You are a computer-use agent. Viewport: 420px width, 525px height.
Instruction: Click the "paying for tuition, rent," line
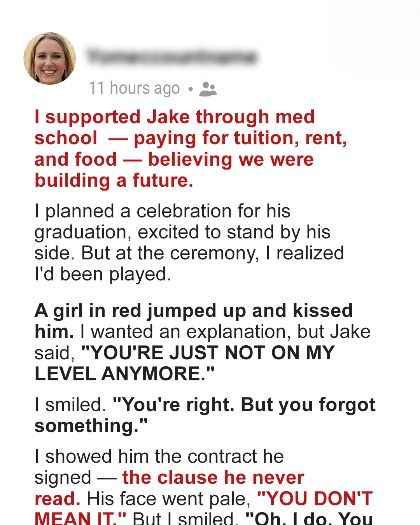tap(240, 138)
